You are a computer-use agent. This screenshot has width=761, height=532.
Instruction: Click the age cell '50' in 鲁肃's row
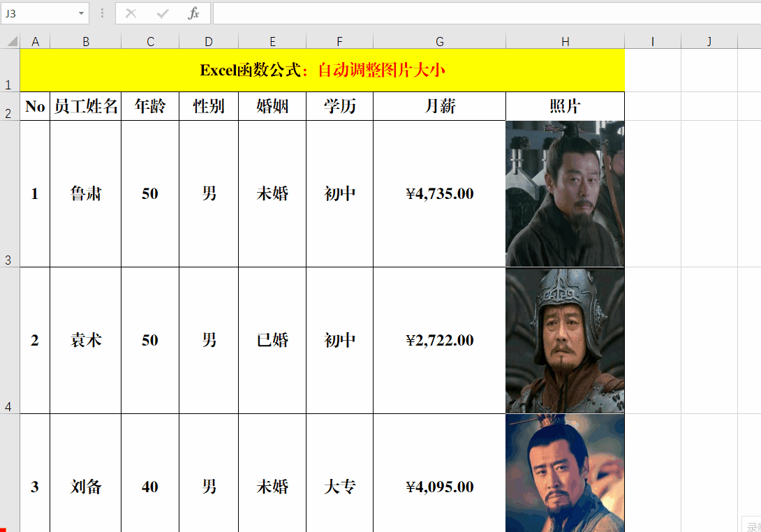pos(150,193)
